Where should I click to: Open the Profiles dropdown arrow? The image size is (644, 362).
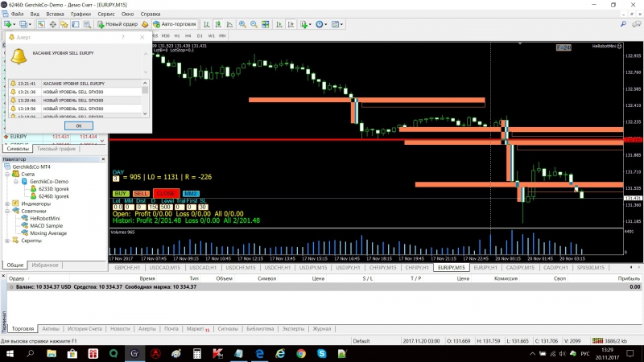click(x=30, y=25)
